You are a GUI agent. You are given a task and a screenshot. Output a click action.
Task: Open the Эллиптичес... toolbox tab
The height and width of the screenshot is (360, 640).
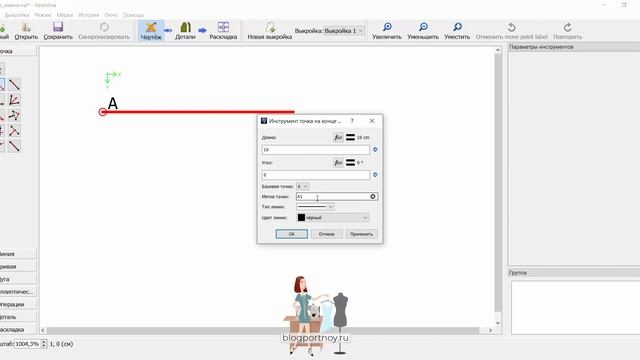[x=18, y=292]
